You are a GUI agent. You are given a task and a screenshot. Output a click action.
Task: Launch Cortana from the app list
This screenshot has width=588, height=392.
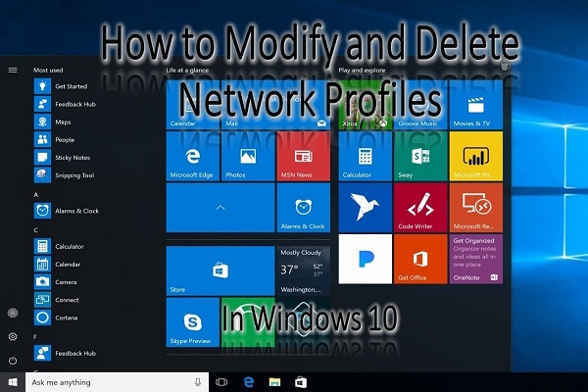(56, 318)
